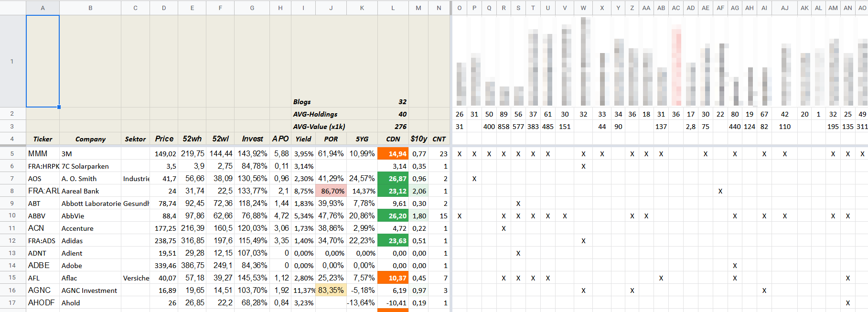Click the 52wh header cell
Image resolution: width=868 pixels, height=312 pixels.
(192, 139)
